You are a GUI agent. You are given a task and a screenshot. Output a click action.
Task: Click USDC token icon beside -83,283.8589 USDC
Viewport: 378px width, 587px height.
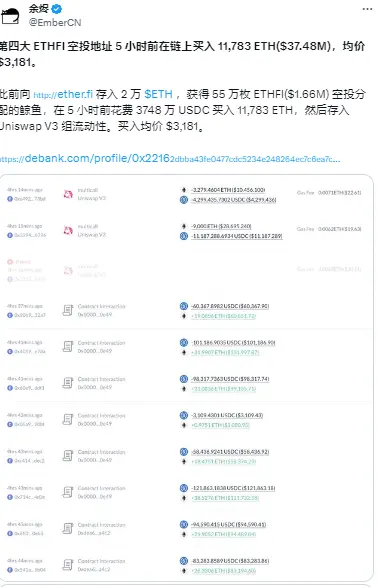tap(184, 561)
